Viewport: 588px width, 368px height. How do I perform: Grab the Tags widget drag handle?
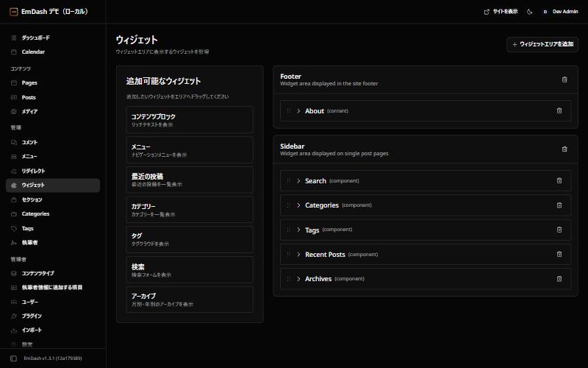[x=288, y=230]
